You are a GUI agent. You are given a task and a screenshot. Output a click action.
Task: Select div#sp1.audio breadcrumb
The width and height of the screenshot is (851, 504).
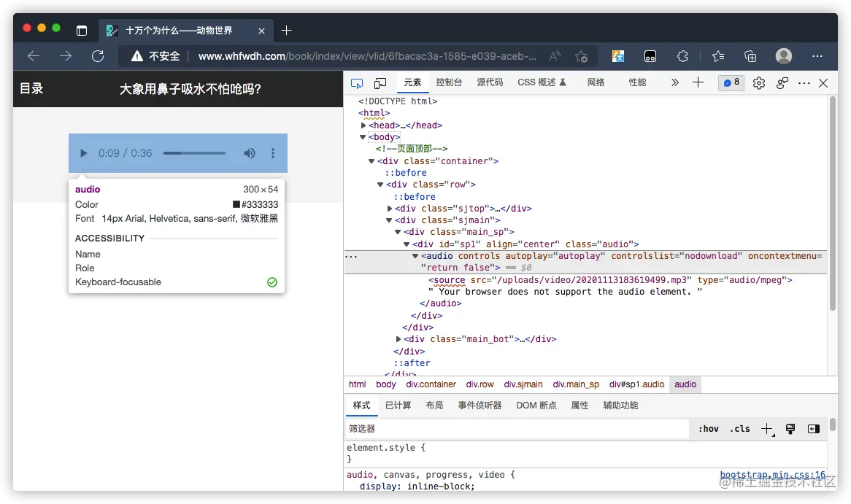636,384
